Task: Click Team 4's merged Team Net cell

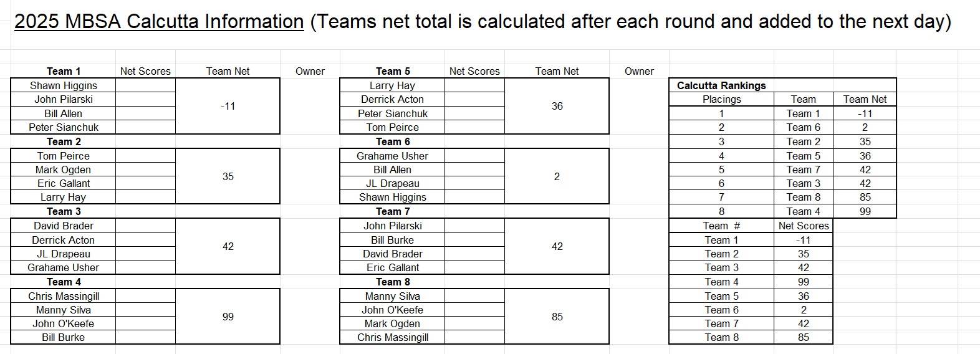Action: pyautogui.click(x=228, y=317)
